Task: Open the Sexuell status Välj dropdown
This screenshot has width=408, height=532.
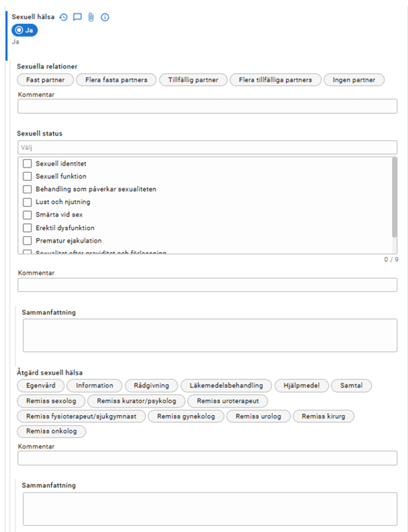Action: pos(208,148)
